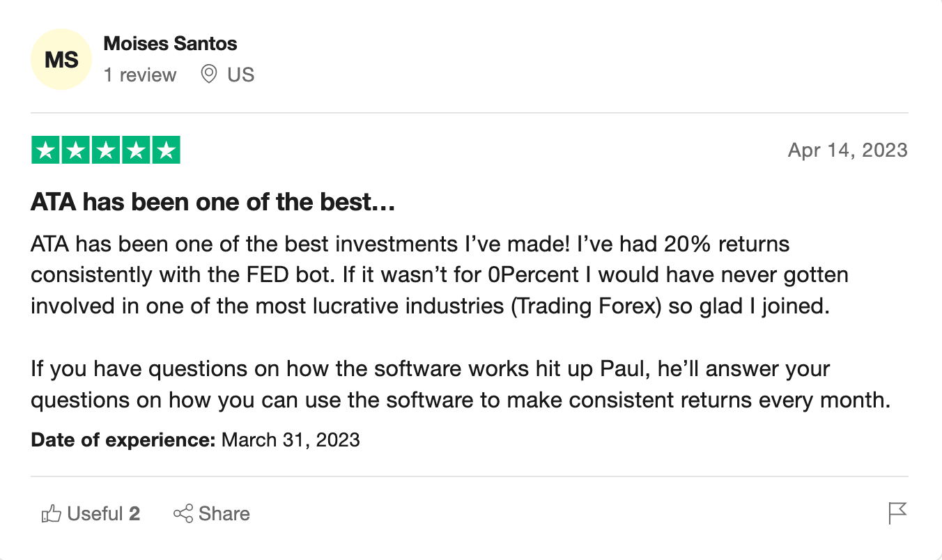
Task: Click the Date of experience March 31, 2023 line
Action: click(x=195, y=440)
